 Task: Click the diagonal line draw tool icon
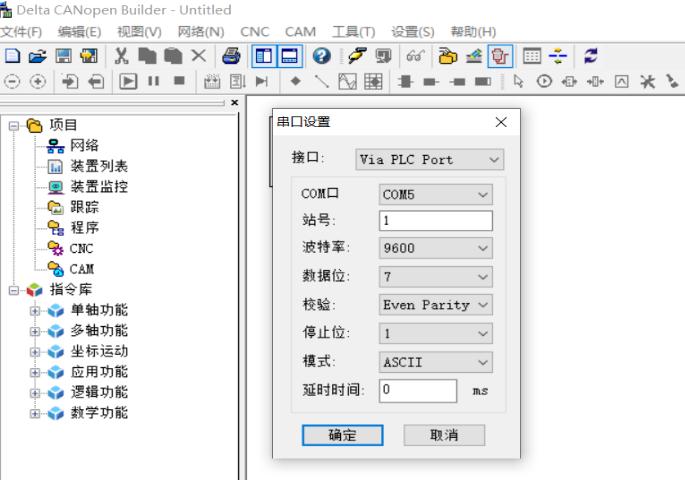(x=322, y=81)
